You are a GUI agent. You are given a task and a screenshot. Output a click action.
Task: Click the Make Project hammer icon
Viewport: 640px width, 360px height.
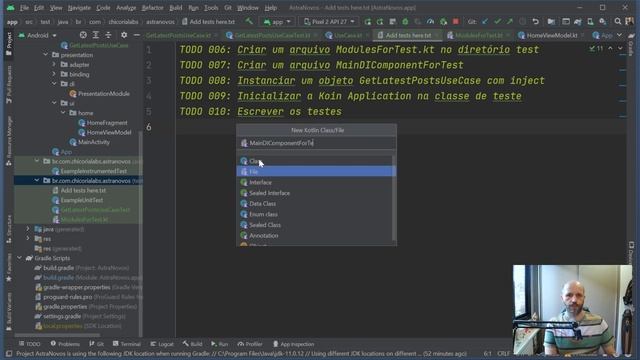coord(249,22)
